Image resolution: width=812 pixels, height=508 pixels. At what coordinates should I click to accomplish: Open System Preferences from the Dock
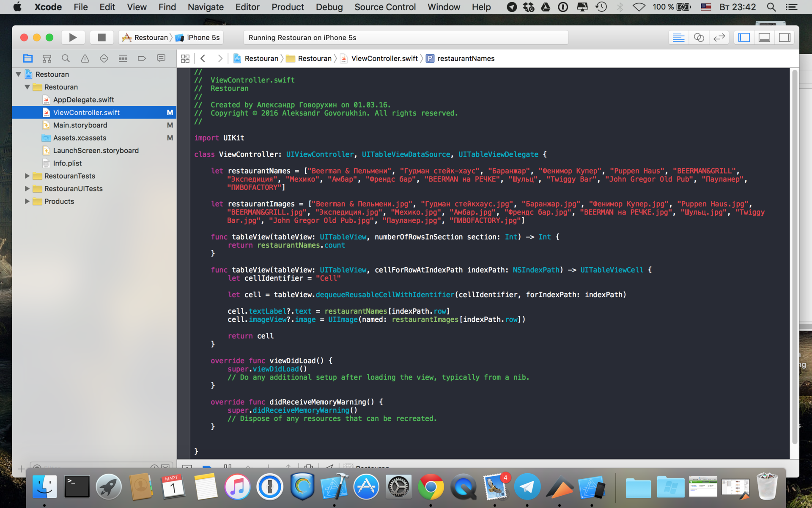pyautogui.click(x=398, y=487)
